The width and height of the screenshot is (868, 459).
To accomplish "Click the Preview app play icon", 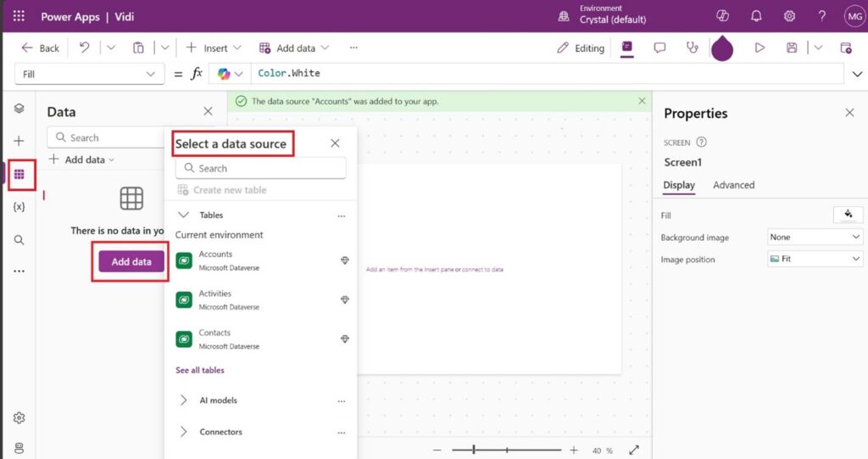I will (759, 48).
